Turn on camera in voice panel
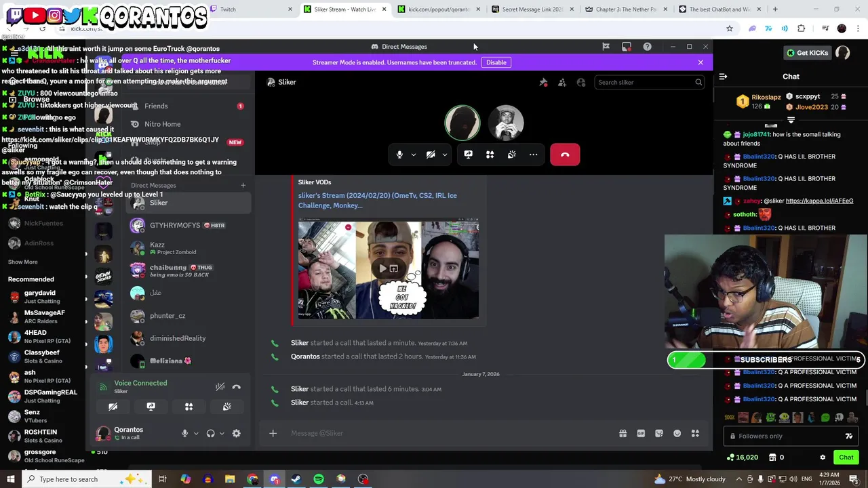868x488 pixels. point(113,407)
